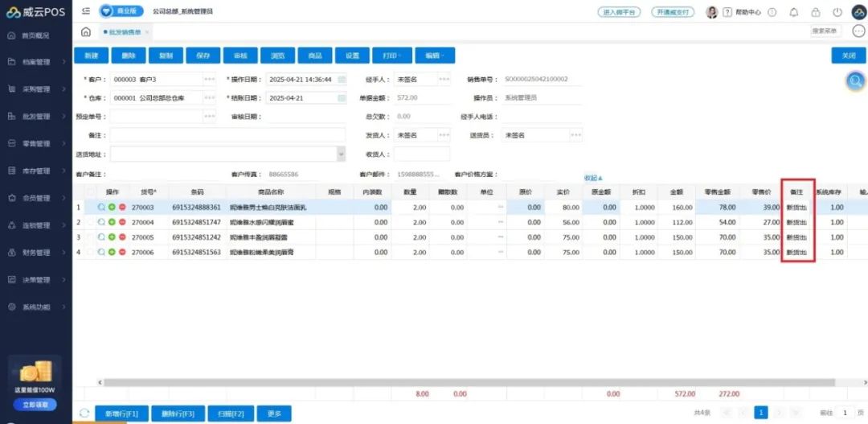Click the 立即领取 promo button
The image size is (868, 424).
36,405
